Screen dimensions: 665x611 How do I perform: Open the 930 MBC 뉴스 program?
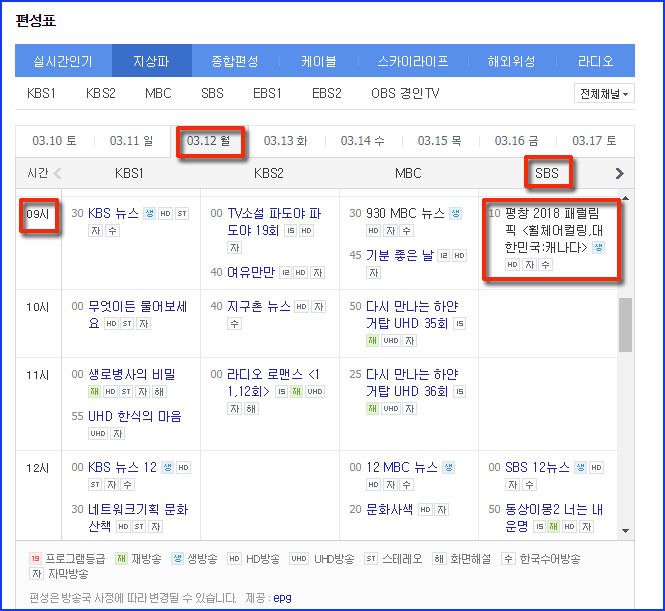pos(405,213)
